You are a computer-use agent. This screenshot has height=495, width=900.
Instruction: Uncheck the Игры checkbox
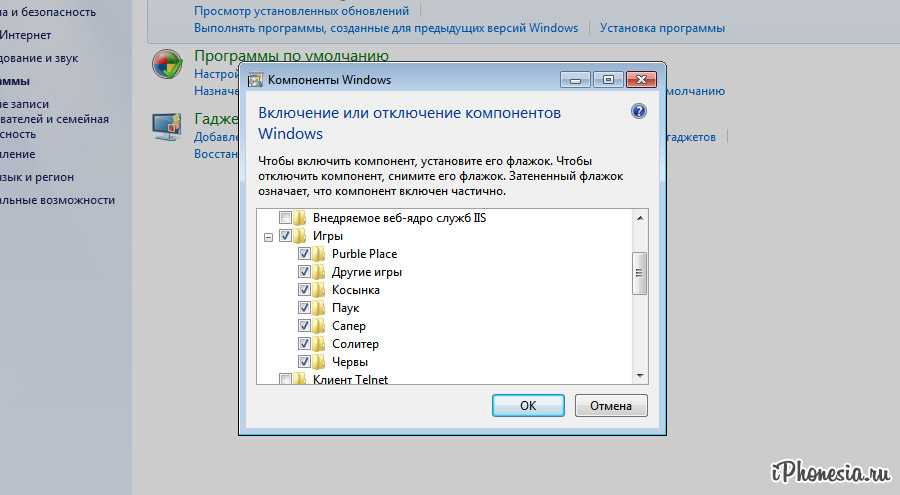pos(285,235)
